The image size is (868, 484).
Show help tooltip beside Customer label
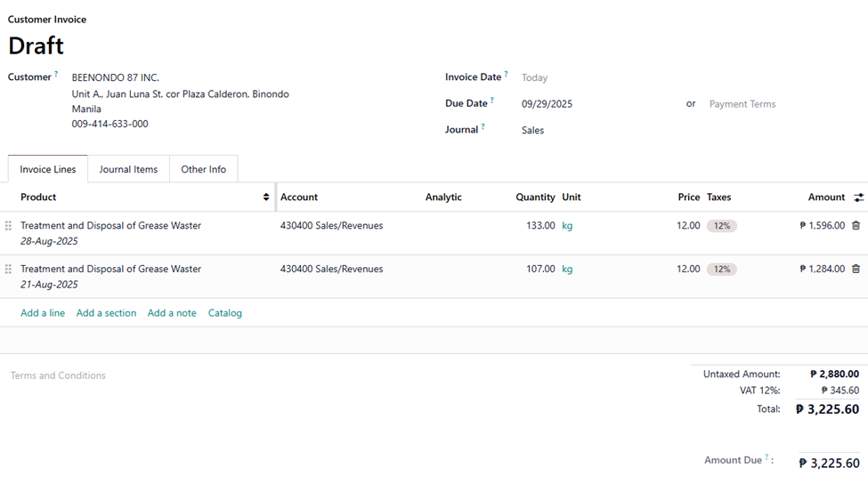pyautogui.click(x=56, y=75)
